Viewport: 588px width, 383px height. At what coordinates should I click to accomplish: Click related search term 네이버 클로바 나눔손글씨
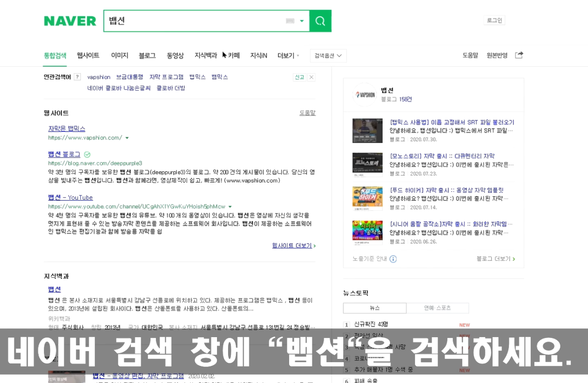tap(119, 88)
